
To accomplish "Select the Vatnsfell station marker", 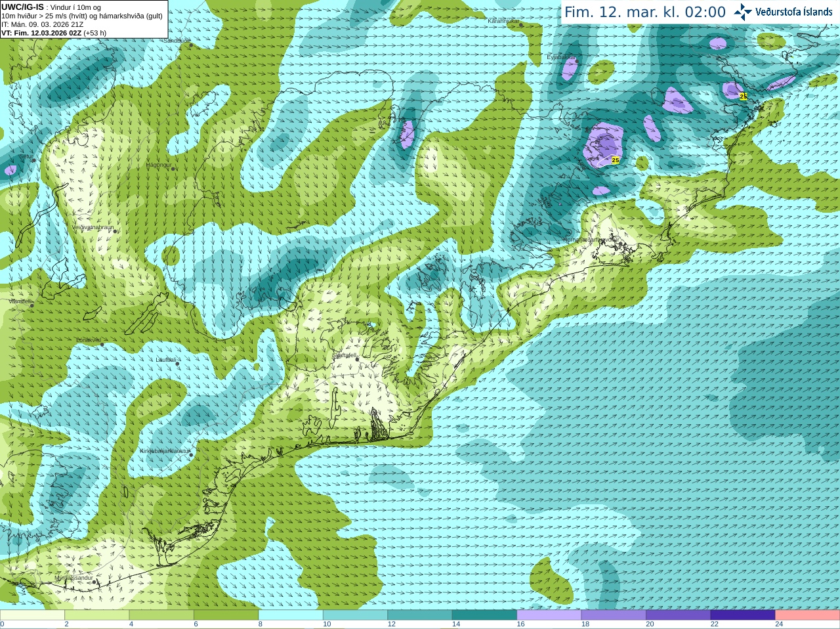I will 31,305.
